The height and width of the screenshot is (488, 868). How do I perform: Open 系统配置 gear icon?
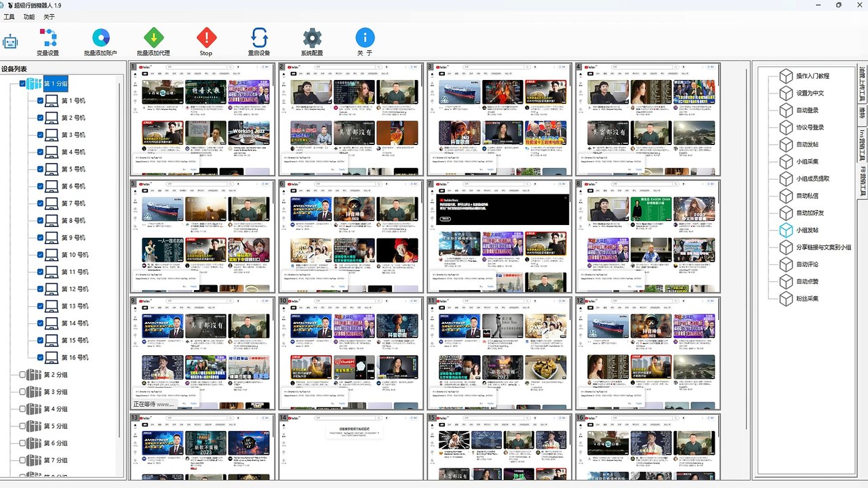312,37
